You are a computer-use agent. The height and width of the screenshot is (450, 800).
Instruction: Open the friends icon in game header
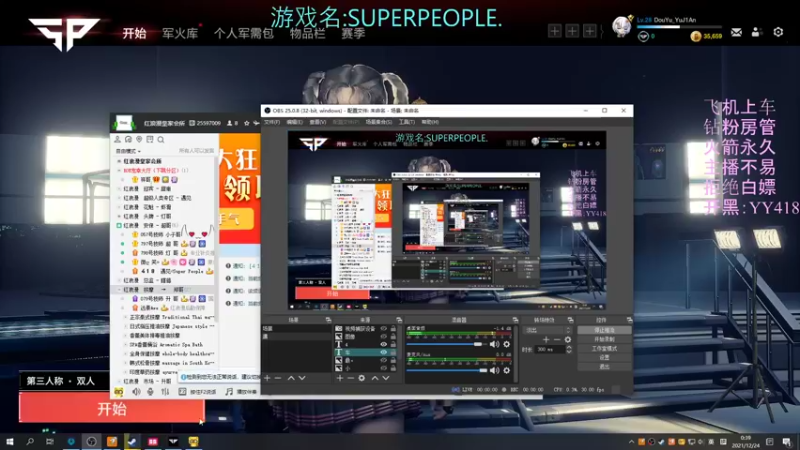coord(757,32)
